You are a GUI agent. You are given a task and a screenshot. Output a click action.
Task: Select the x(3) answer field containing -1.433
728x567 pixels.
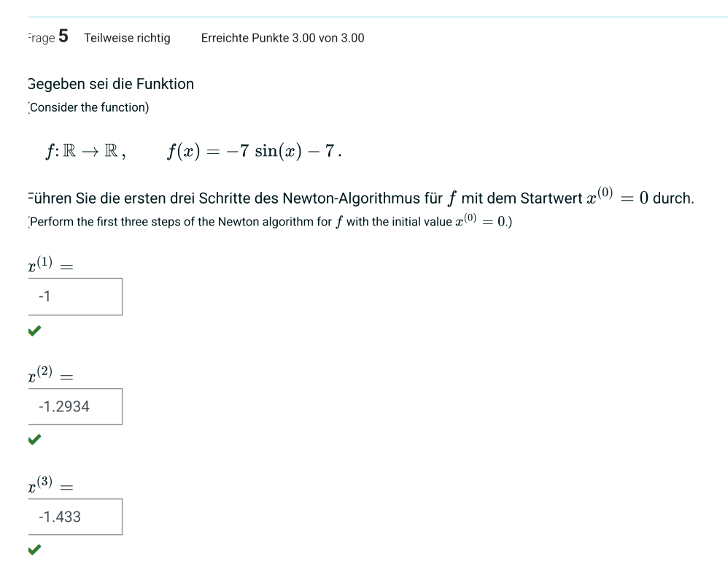click(75, 517)
